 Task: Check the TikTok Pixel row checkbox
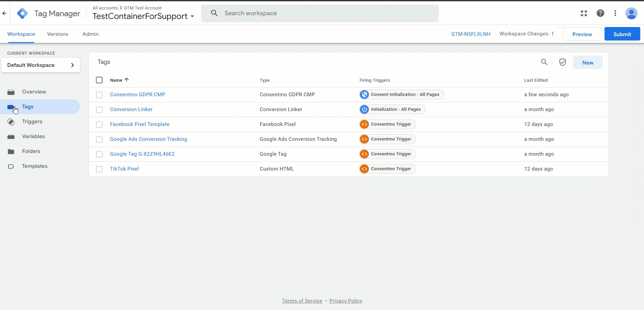pyautogui.click(x=99, y=169)
